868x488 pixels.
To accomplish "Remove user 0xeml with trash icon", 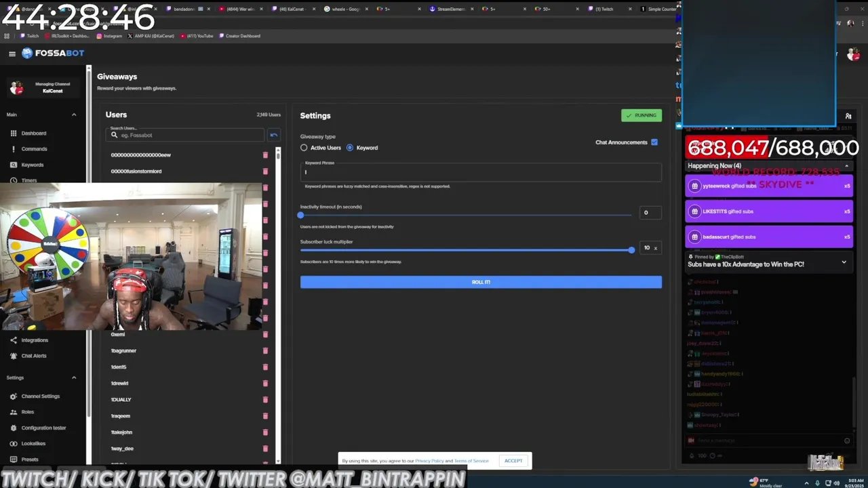I will click(x=265, y=335).
